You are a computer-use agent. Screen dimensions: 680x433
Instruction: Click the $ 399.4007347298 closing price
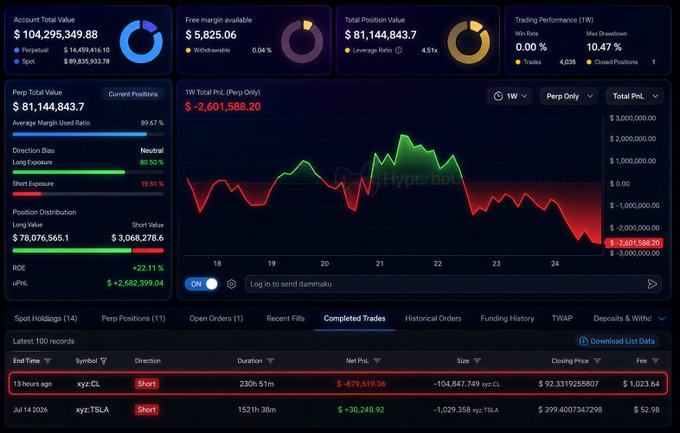[x=570, y=410]
